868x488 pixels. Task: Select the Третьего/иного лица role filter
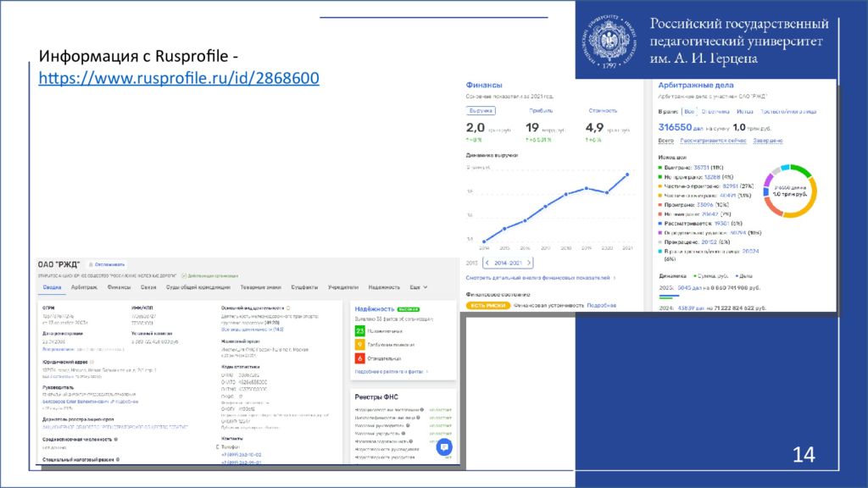point(788,111)
